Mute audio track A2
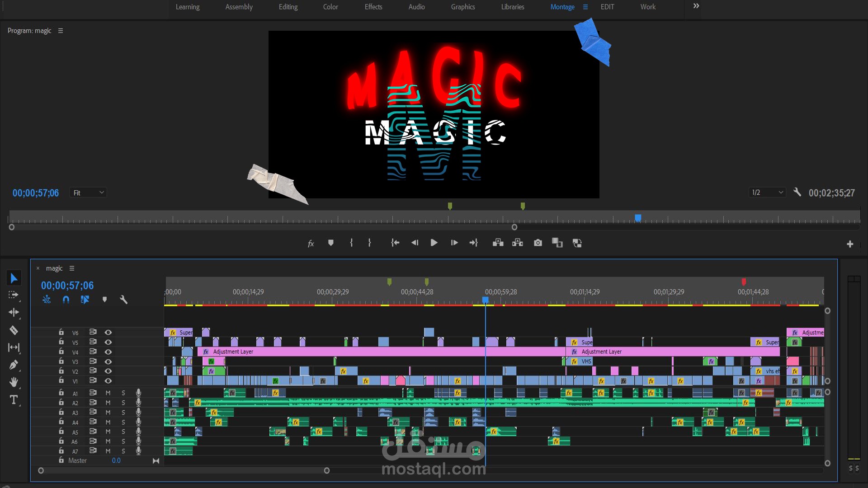868x488 pixels. (x=108, y=403)
